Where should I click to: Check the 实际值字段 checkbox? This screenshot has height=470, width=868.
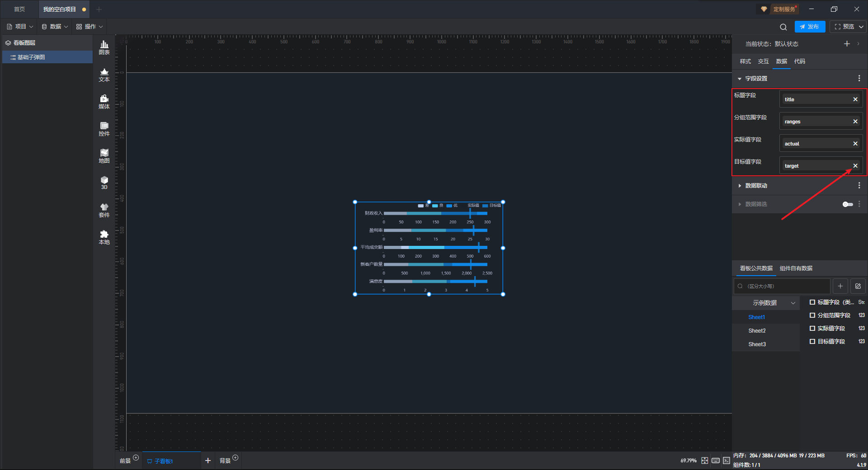(x=812, y=329)
